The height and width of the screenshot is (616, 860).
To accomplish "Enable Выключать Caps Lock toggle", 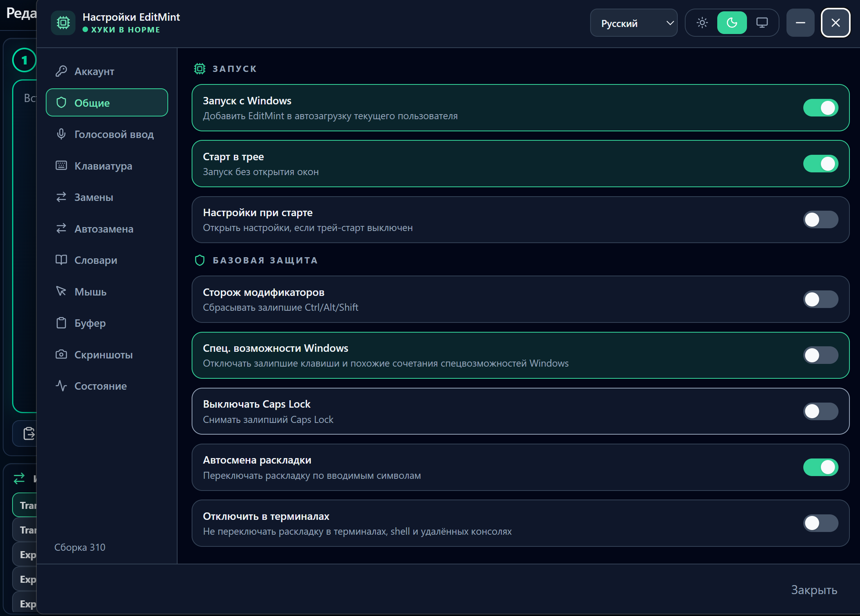I will pos(821,411).
